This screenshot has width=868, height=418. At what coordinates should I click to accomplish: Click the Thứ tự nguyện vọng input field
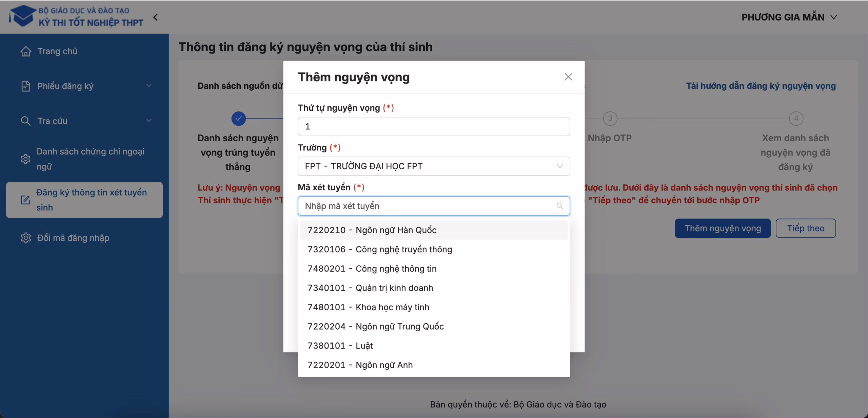point(434,127)
